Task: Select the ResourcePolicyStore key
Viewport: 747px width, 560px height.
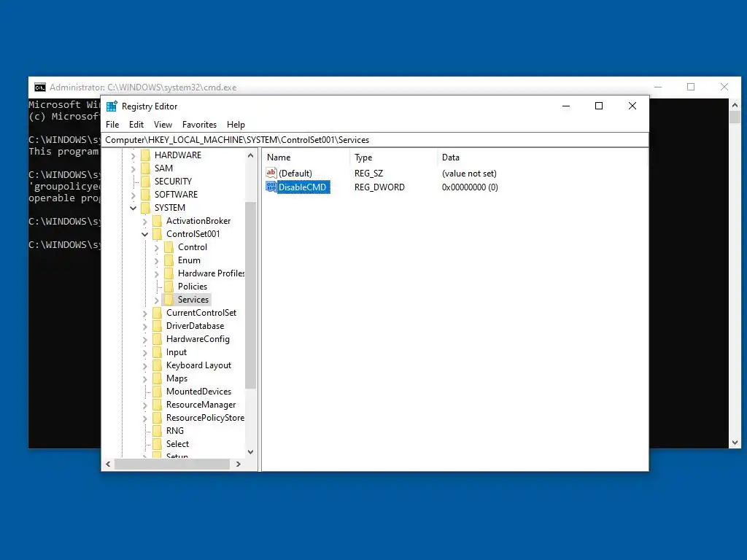Action: point(205,418)
